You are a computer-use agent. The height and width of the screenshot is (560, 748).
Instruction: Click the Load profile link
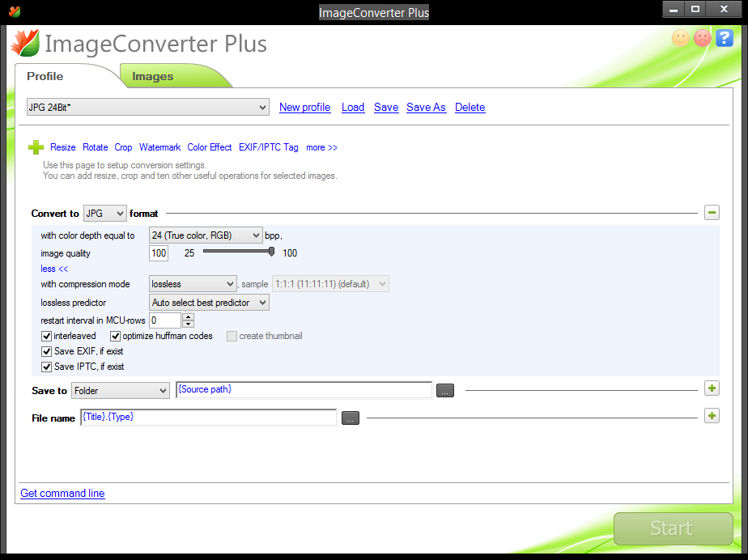click(353, 108)
